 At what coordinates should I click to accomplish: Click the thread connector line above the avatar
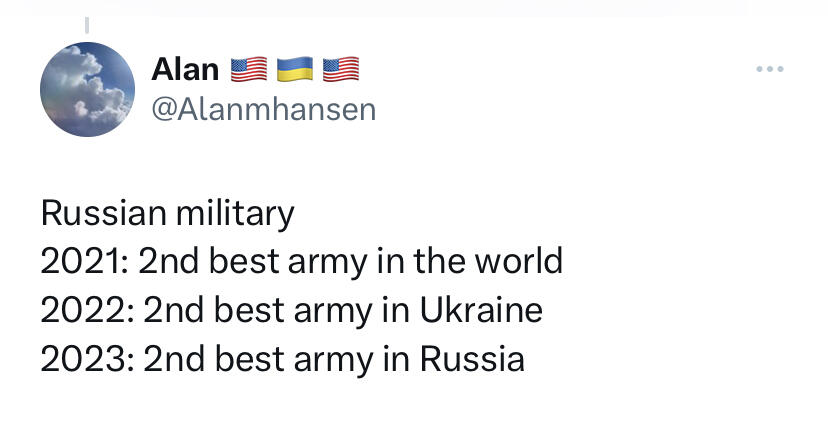[x=87, y=26]
